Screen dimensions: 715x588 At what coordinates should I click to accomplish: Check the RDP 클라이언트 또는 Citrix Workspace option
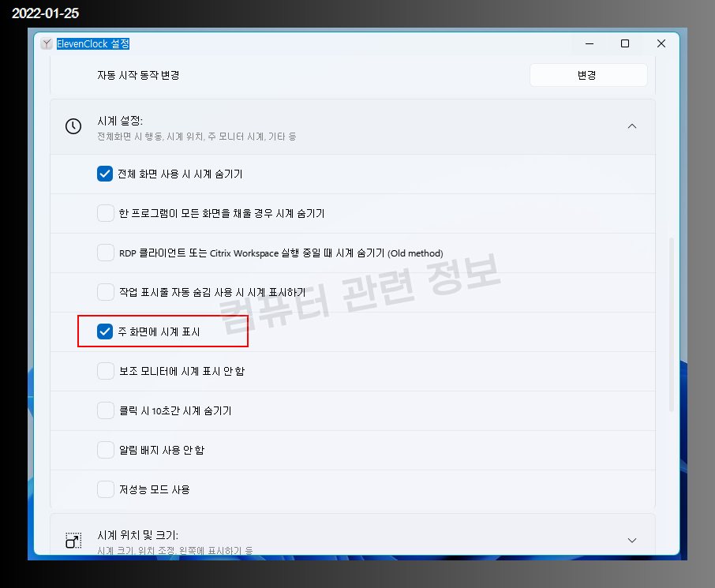click(105, 253)
